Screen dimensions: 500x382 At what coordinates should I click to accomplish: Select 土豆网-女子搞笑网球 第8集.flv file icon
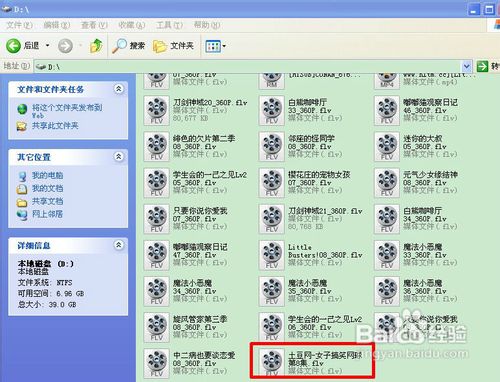272,363
